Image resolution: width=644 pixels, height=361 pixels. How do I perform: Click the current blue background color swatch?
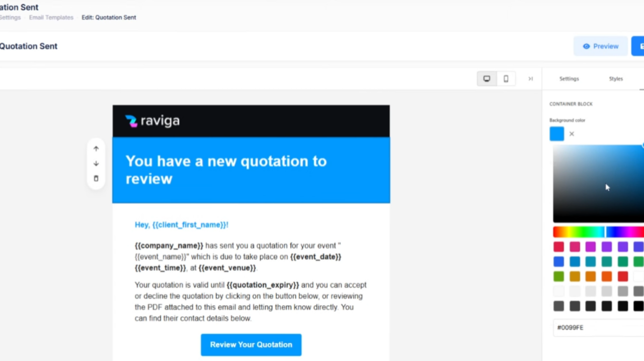(557, 133)
